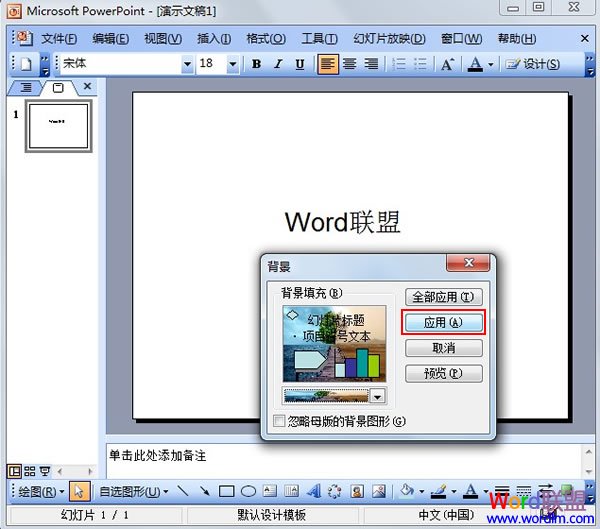Open the font size dropdown arrow
This screenshot has height=529, width=600.
[233, 64]
